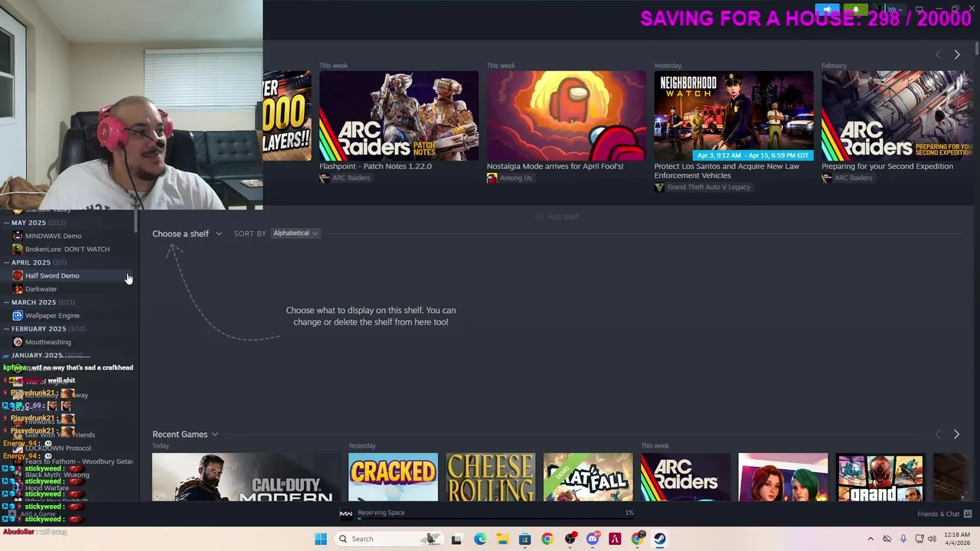Click the Cheese Rolling game thumbnail
This screenshot has width=980, height=551.
pyautogui.click(x=491, y=478)
